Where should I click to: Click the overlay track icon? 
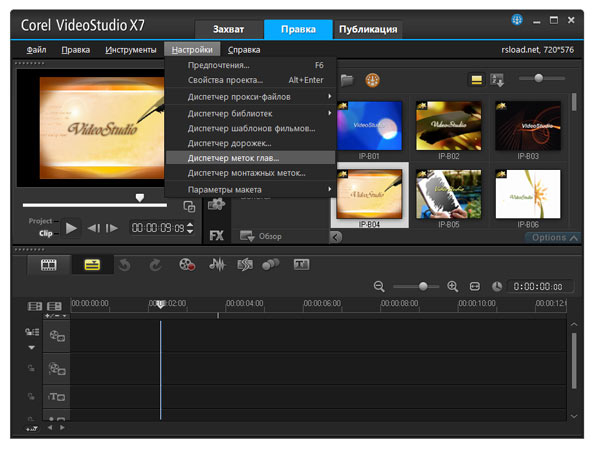click(57, 369)
